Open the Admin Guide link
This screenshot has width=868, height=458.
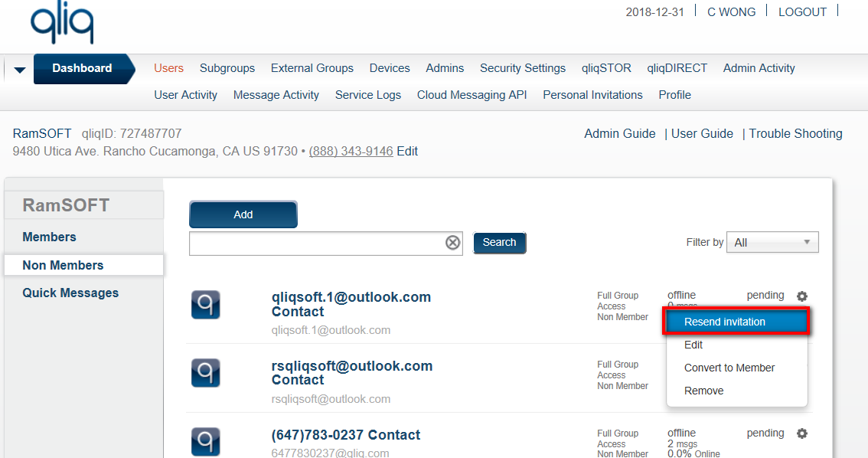click(619, 134)
